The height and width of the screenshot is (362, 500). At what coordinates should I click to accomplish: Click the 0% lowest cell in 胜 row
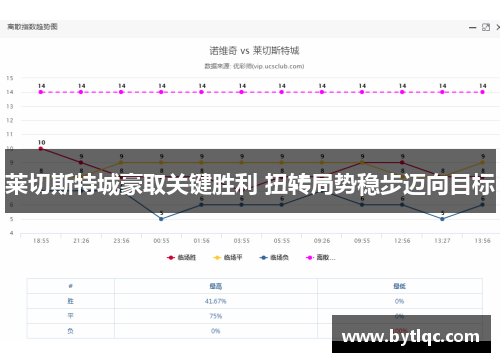[x=399, y=301]
